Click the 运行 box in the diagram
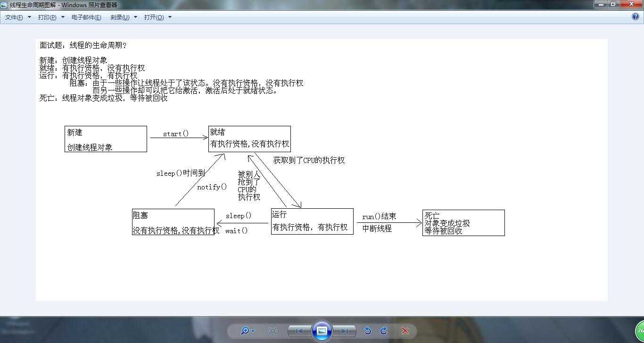 [x=312, y=221]
